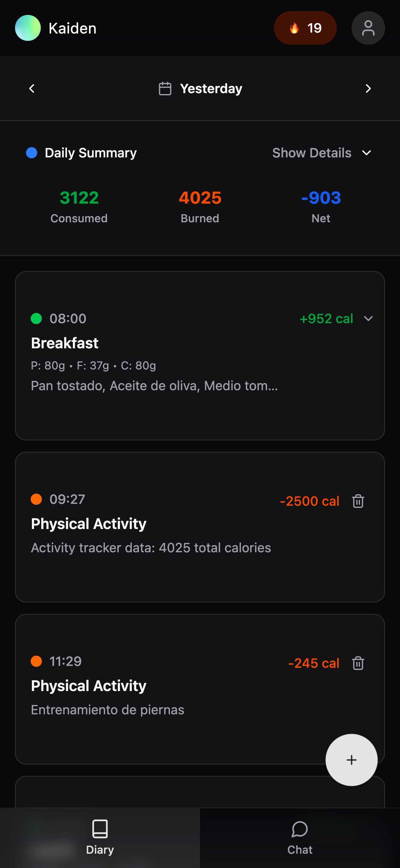The height and width of the screenshot is (868, 400).
Task: Click the 4025 Burned calories figure
Action: [200, 198]
